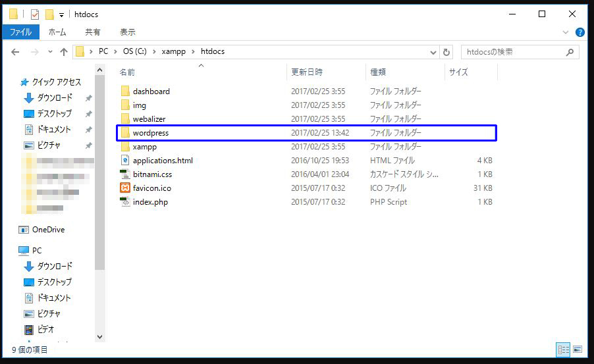Image resolution: width=594 pixels, height=364 pixels.
Task: Sort by the 更新日時 column header
Action: click(x=307, y=72)
